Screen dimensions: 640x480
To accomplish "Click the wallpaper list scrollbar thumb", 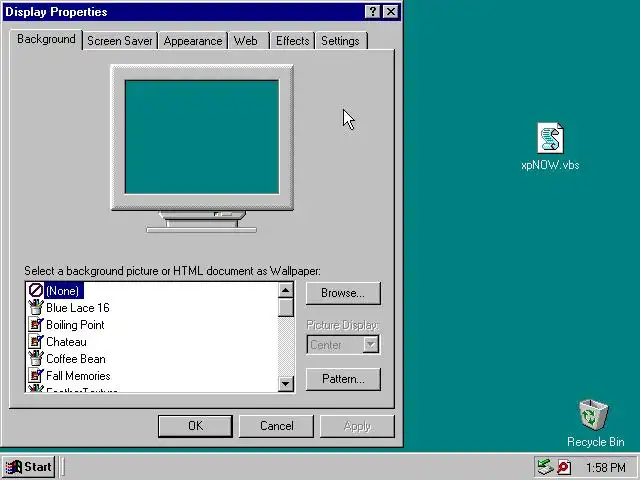I will (286, 307).
